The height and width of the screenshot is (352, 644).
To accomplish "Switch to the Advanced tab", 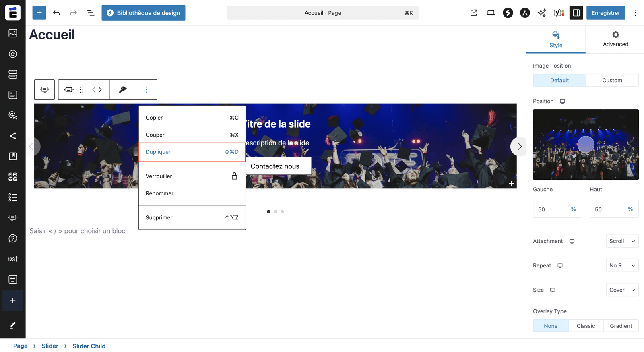I will [615, 39].
